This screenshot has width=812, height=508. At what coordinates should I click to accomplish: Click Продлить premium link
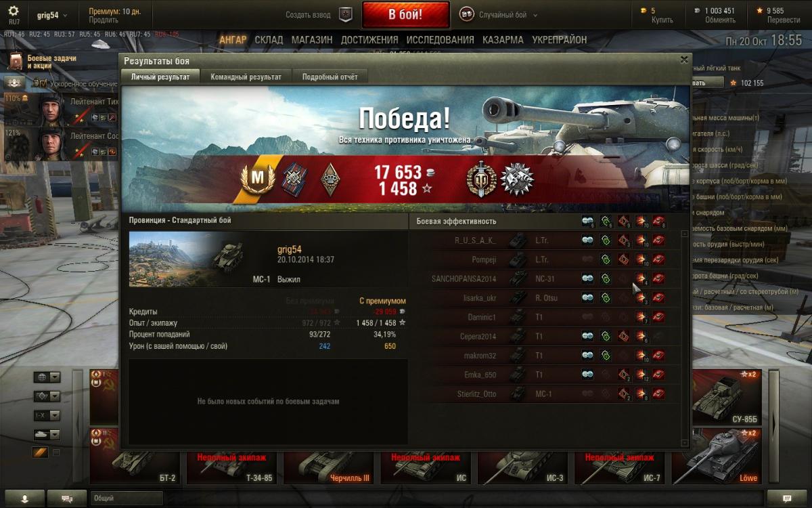[x=103, y=20]
